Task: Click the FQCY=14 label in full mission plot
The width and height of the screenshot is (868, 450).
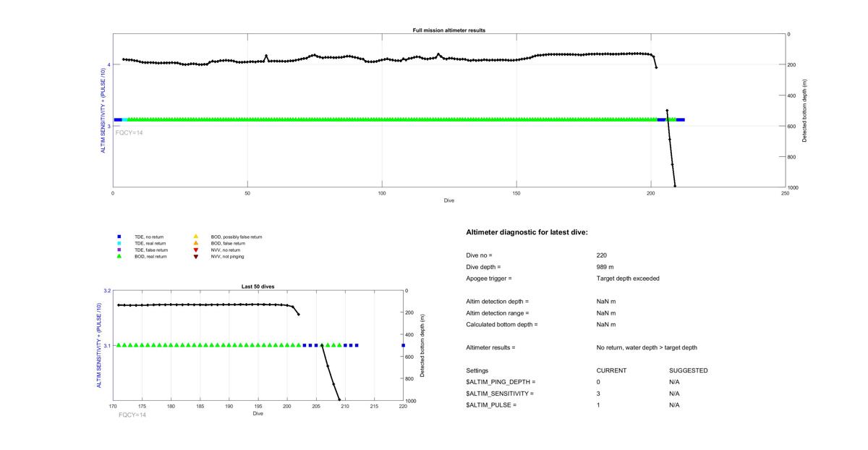Action: pyautogui.click(x=129, y=132)
